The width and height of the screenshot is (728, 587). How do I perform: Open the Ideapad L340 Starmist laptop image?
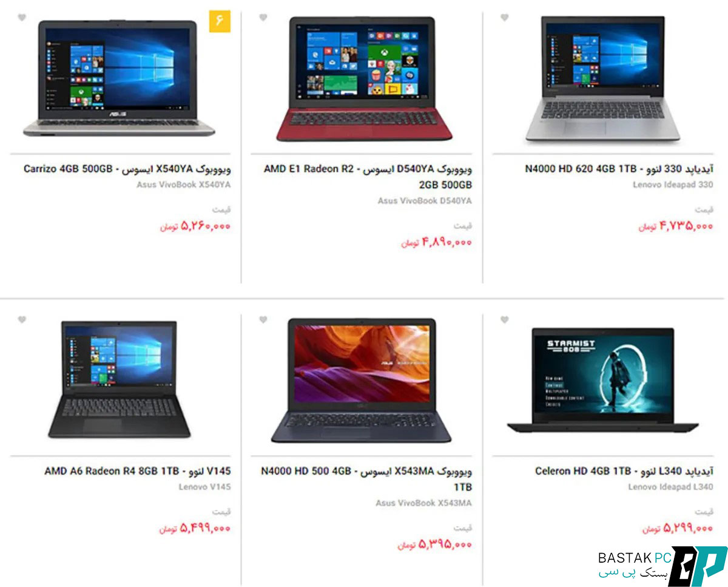tap(602, 380)
